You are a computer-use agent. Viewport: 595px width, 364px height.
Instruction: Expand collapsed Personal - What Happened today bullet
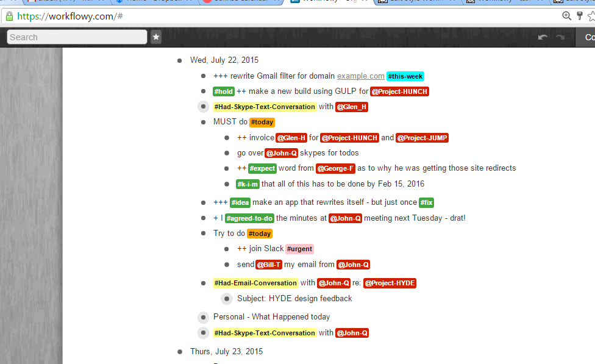(204, 317)
